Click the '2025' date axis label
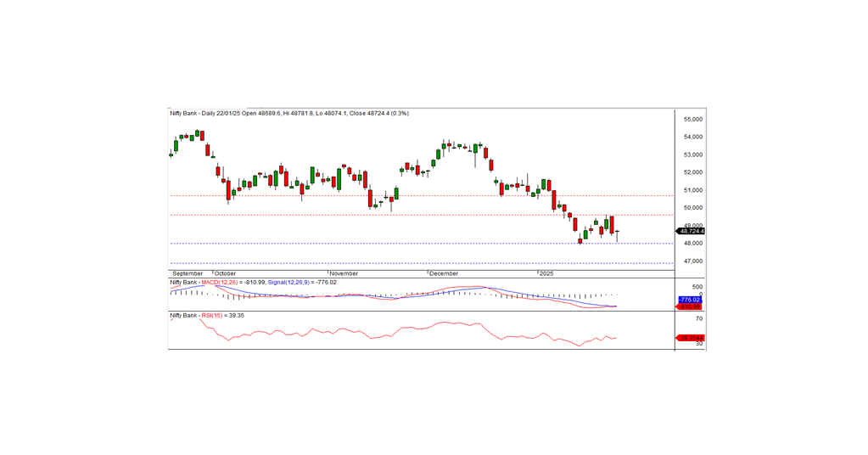The height and width of the screenshot is (455, 868). click(546, 274)
